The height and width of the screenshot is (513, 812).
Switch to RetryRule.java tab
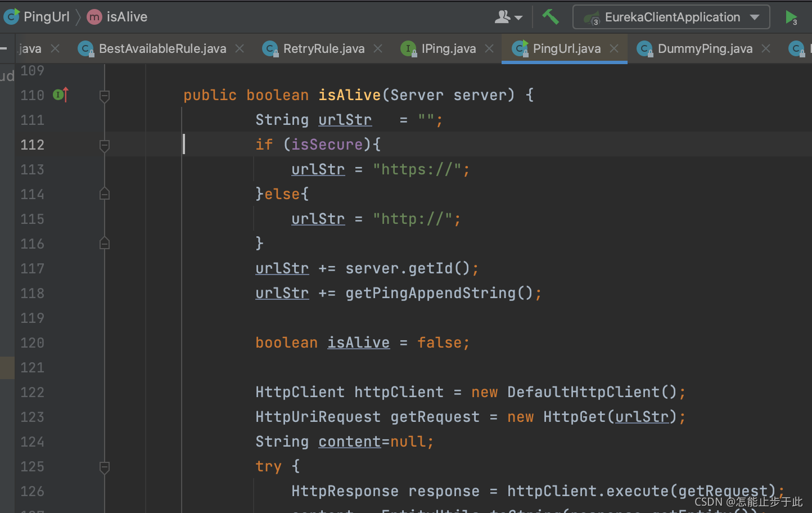click(x=324, y=49)
